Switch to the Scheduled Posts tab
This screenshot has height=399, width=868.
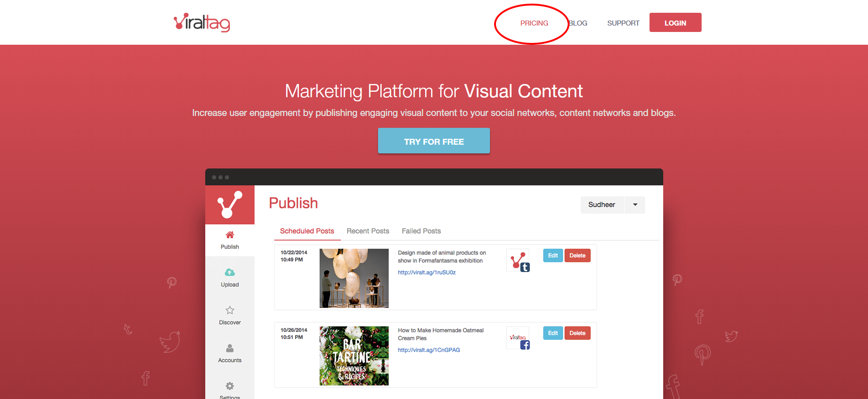pyautogui.click(x=307, y=231)
